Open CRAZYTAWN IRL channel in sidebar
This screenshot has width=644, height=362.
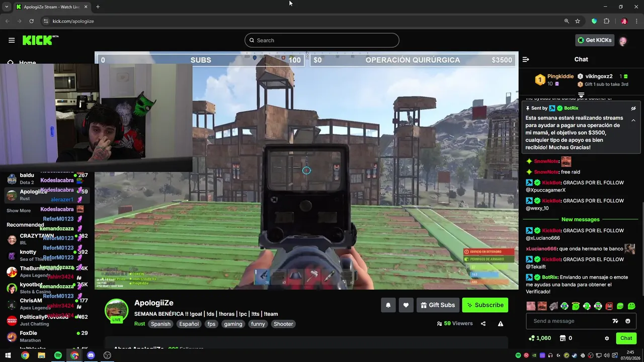pyautogui.click(x=47, y=239)
